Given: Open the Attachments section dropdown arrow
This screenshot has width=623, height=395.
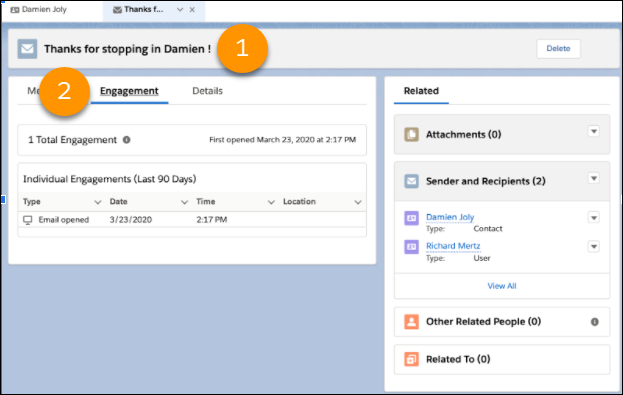Looking at the screenshot, I should 594,132.
